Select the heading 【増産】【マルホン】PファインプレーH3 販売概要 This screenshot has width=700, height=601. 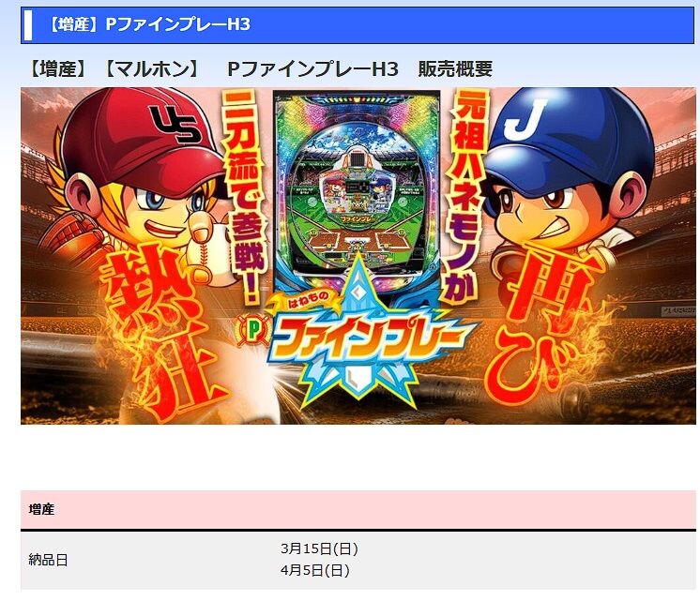(260, 68)
